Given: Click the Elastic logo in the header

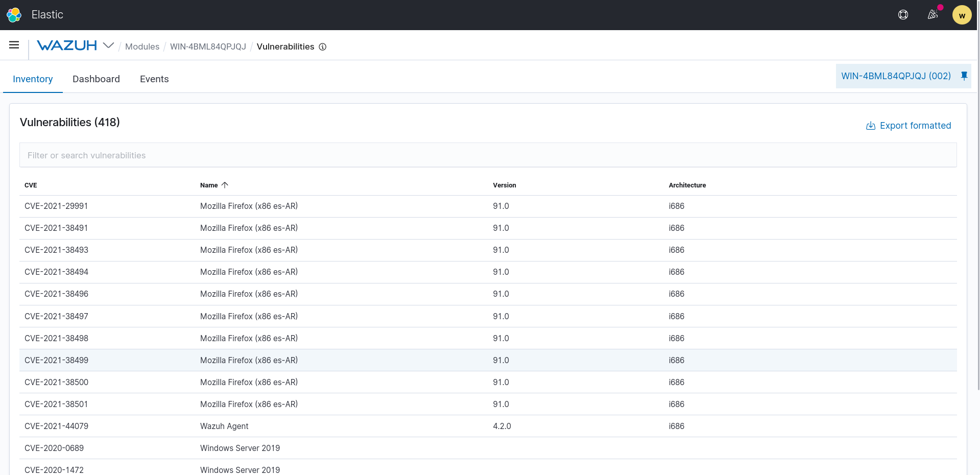Looking at the screenshot, I should tap(14, 14).
